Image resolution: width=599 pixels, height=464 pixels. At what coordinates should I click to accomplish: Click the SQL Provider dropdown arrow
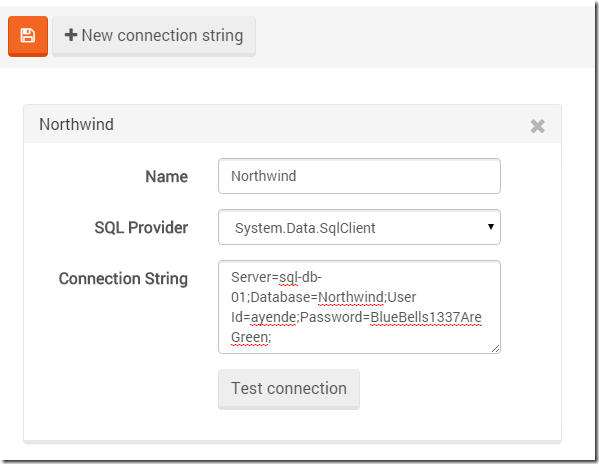(x=491, y=227)
